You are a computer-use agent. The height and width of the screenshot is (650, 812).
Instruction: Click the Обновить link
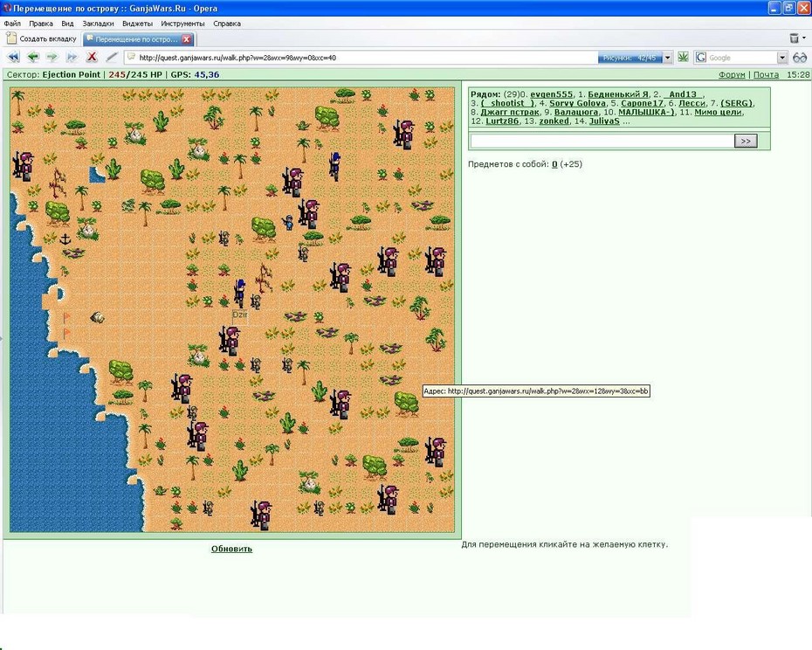[x=231, y=549]
